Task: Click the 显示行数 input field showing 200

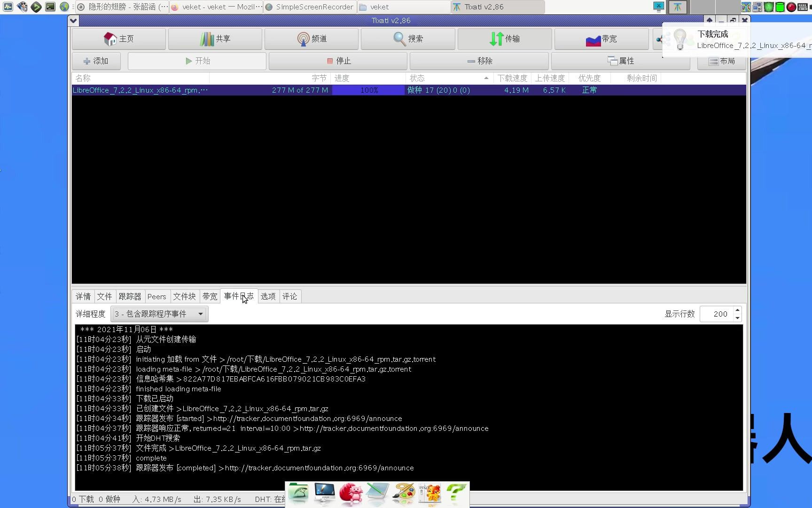Action: (716, 314)
